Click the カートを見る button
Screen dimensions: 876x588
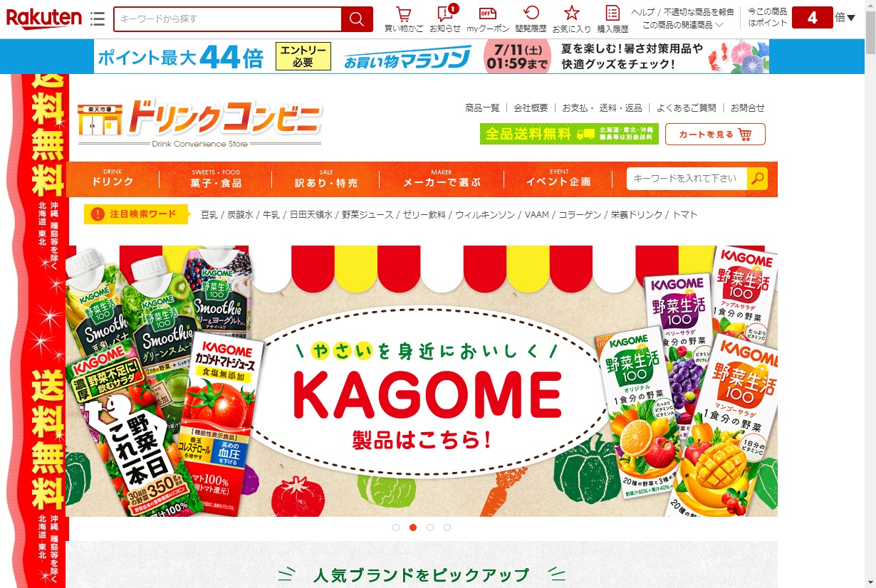(x=715, y=135)
